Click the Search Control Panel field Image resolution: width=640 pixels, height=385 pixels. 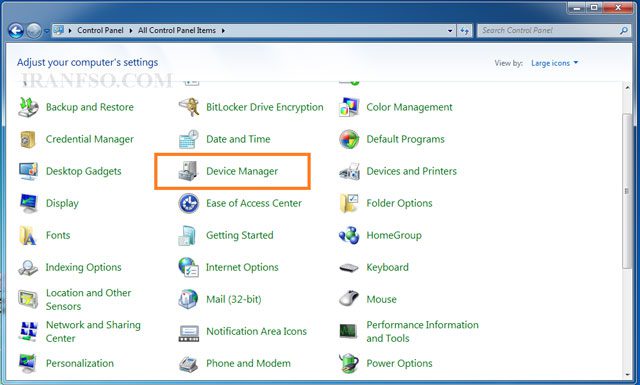[x=553, y=31]
